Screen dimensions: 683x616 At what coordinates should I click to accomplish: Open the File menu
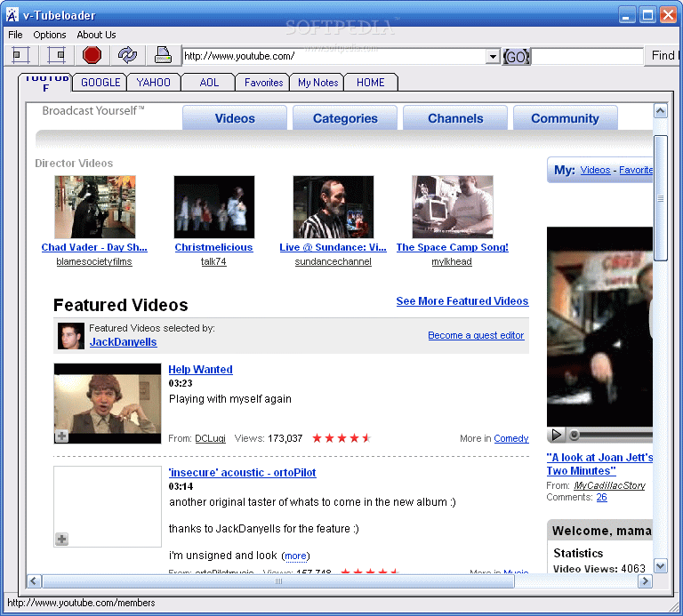[15, 35]
